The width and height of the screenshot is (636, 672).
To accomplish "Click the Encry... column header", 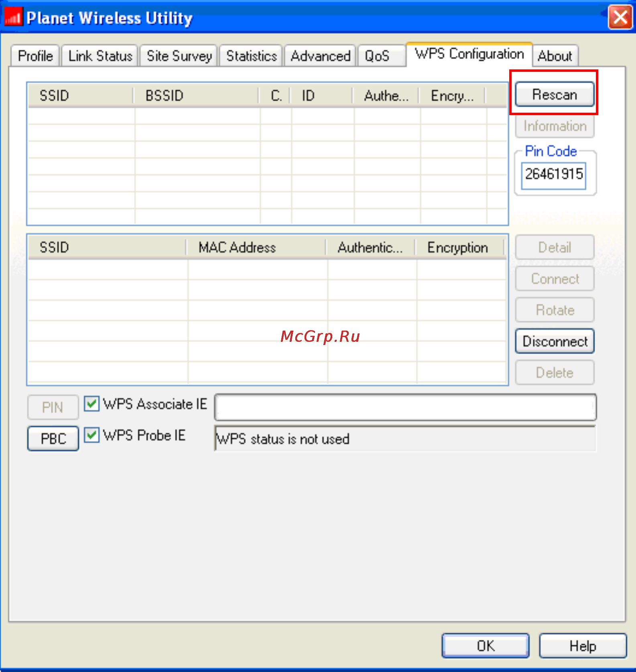I will click(452, 96).
